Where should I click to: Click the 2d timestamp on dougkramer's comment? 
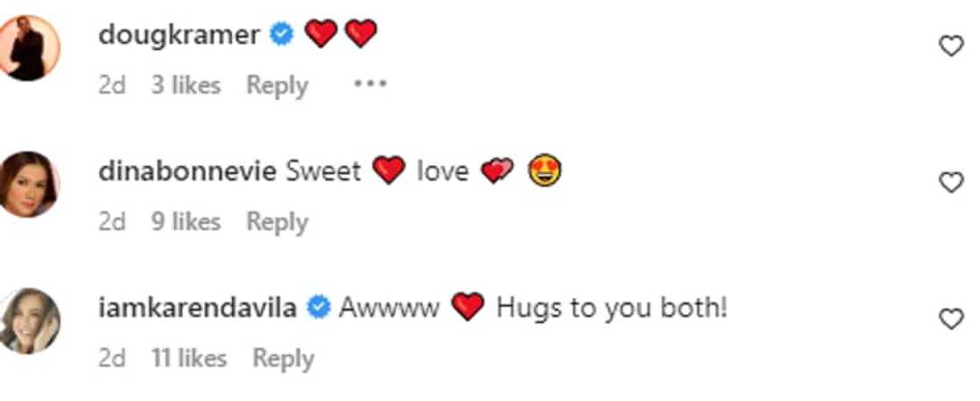click(112, 85)
